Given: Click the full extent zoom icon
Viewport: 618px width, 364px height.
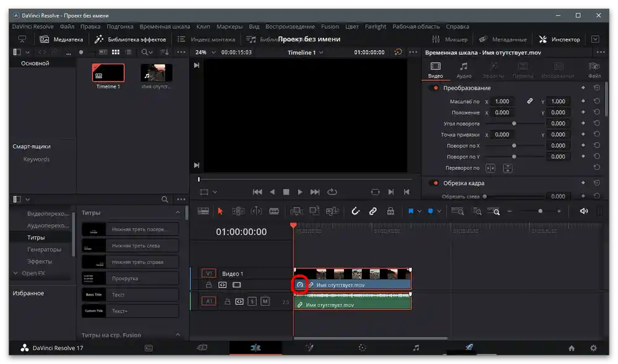Looking at the screenshot, I should click(457, 211).
